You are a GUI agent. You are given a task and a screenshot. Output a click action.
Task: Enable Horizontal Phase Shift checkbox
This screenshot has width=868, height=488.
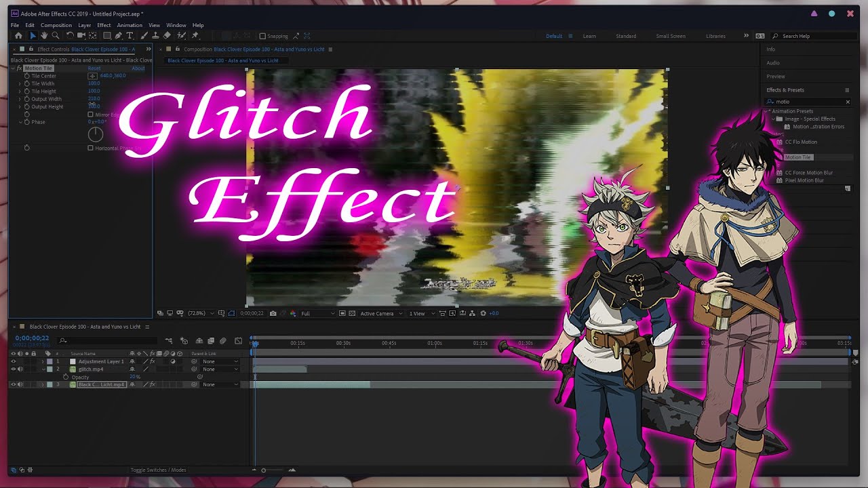point(90,148)
